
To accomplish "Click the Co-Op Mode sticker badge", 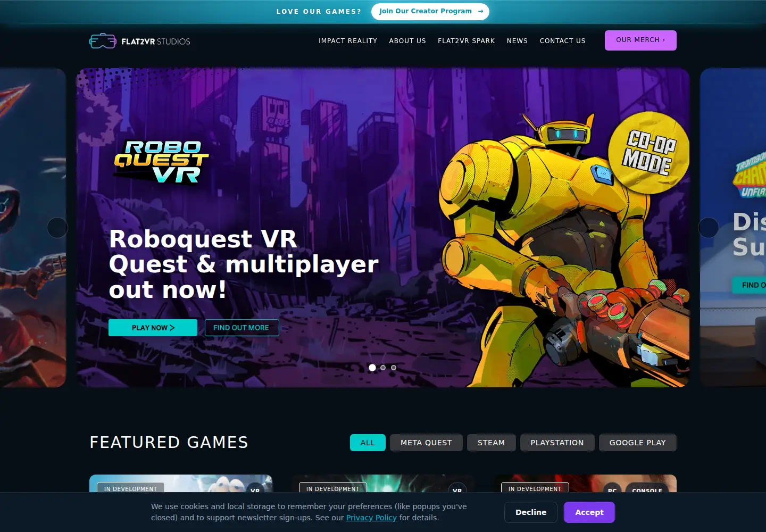I will [650, 153].
